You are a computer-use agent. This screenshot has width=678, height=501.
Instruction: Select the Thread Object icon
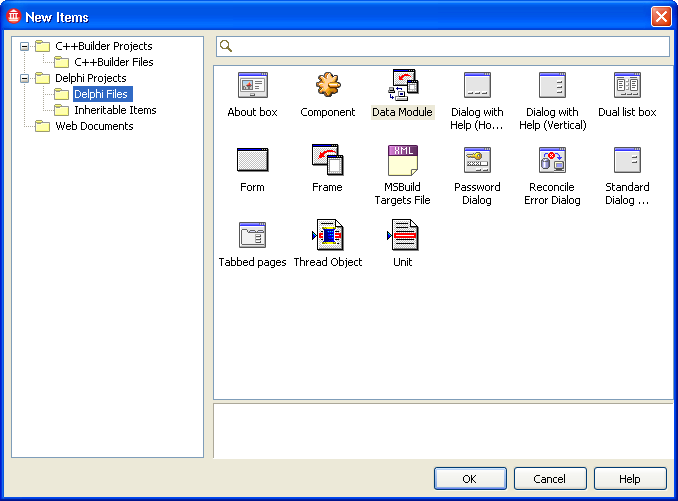click(328, 235)
